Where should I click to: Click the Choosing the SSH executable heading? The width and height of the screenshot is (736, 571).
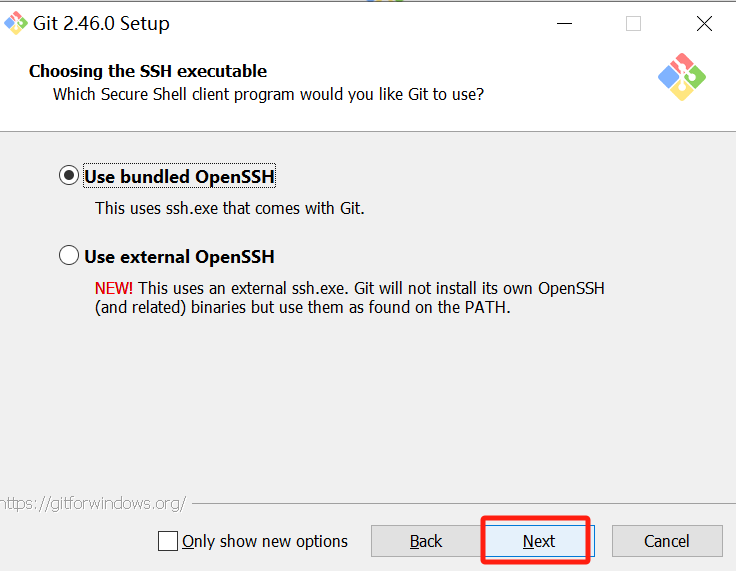[148, 71]
